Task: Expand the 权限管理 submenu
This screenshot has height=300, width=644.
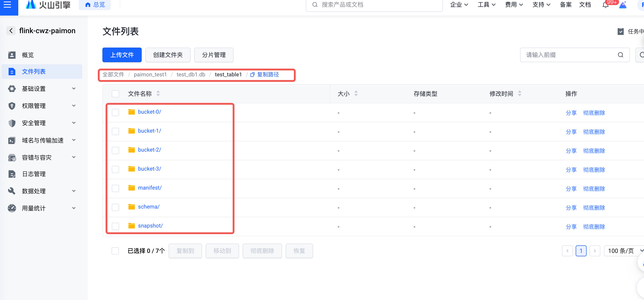Action: [x=74, y=106]
